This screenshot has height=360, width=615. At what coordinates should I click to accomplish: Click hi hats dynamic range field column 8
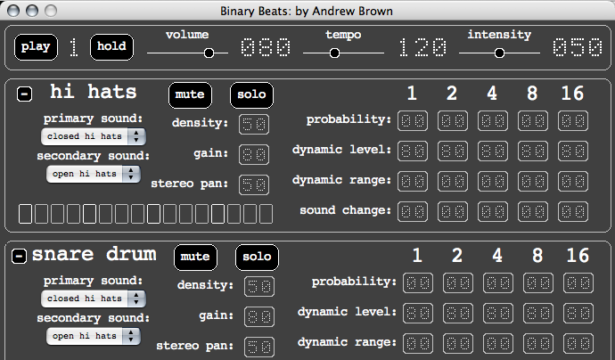pos(533,181)
